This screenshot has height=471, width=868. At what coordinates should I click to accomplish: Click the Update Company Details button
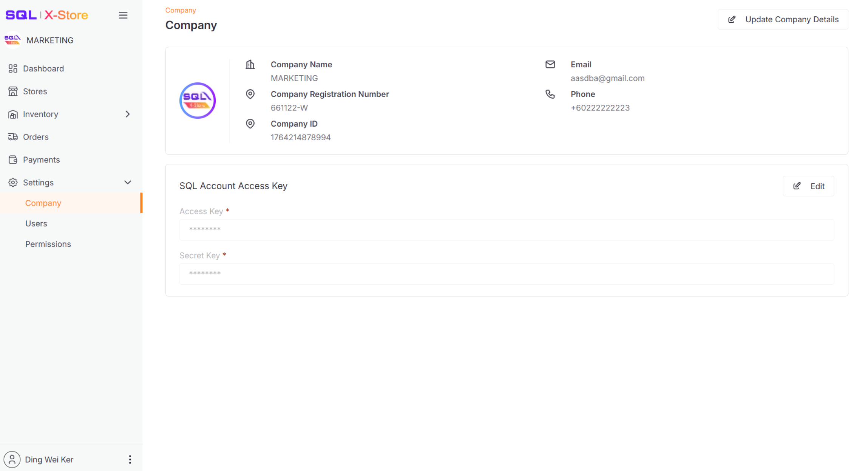click(x=782, y=19)
